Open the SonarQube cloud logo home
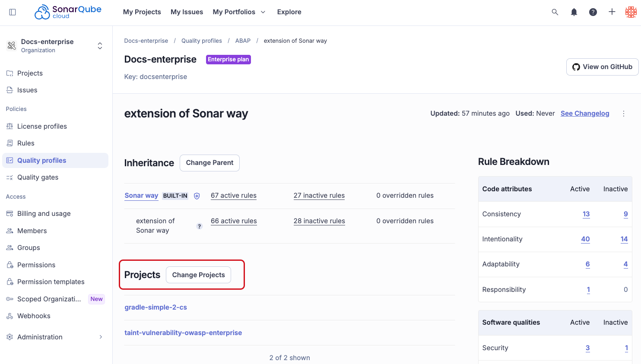Image resolution: width=641 pixels, height=364 pixels. (68, 12)
